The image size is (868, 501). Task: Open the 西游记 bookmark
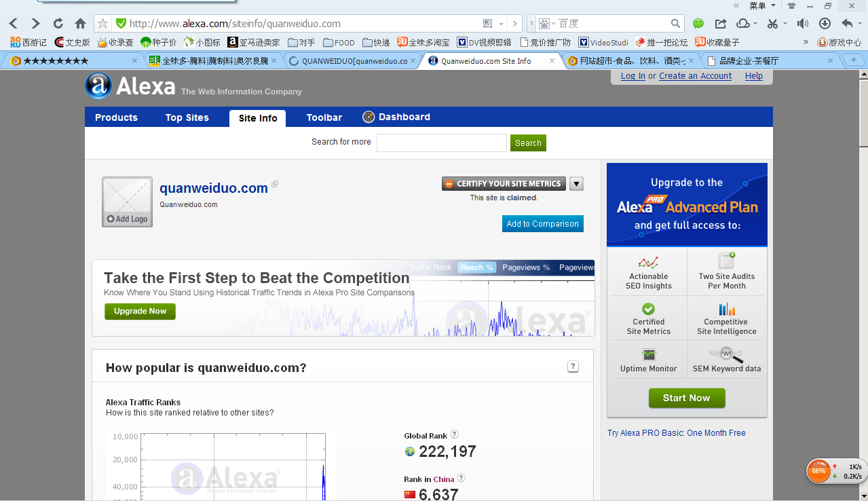point(28,42)
